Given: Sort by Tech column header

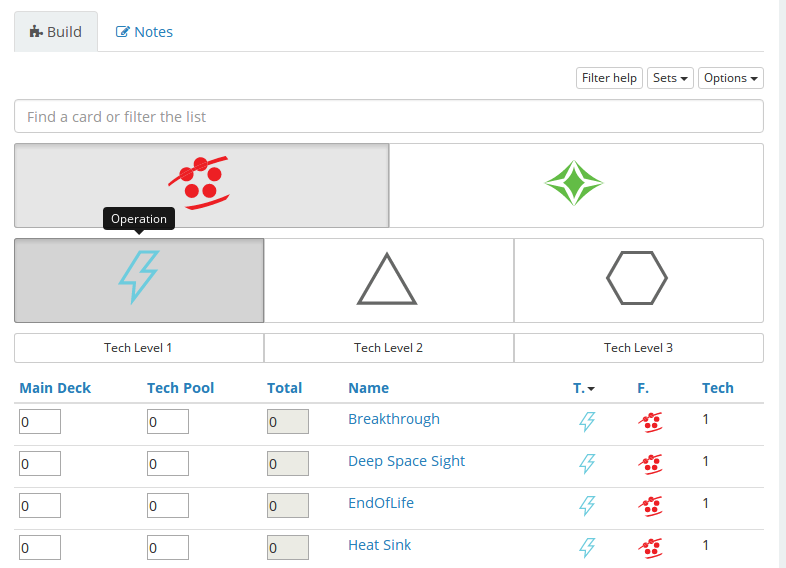Looking at the screenshot, I should (x=717, y=388).
